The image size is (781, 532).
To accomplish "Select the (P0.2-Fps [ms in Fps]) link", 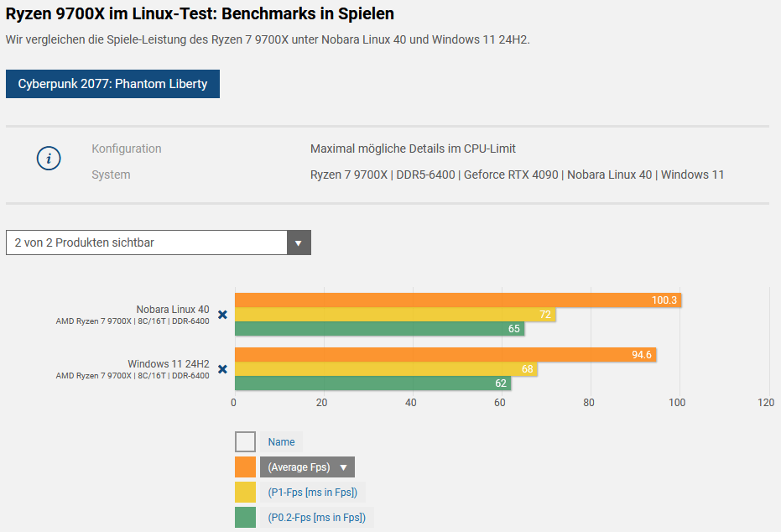I will pos(317,518).
